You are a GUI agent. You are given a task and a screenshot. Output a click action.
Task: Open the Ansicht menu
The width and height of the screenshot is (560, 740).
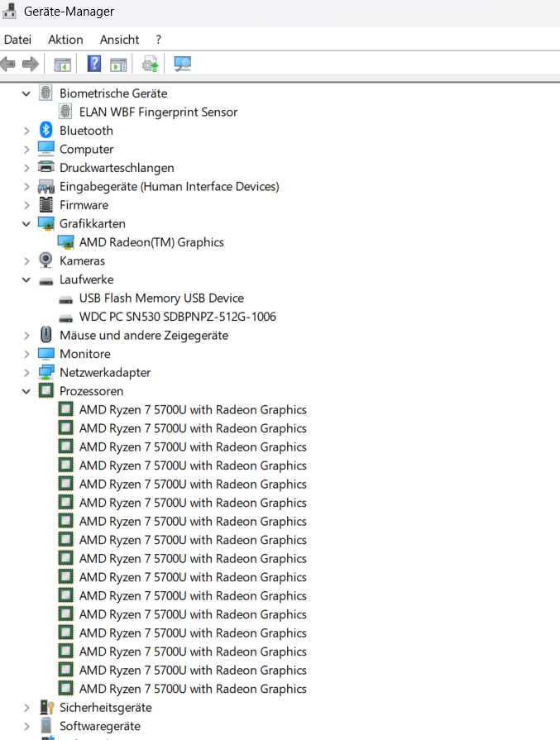(119, 40)
